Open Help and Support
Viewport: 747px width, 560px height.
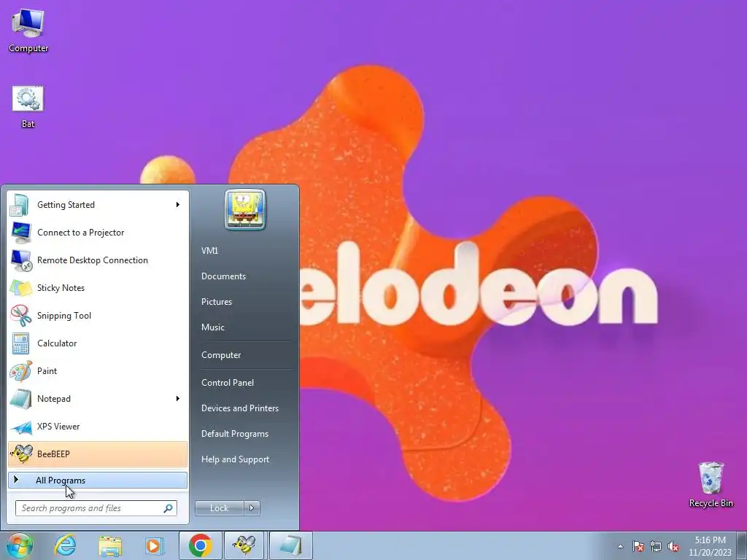235,459
